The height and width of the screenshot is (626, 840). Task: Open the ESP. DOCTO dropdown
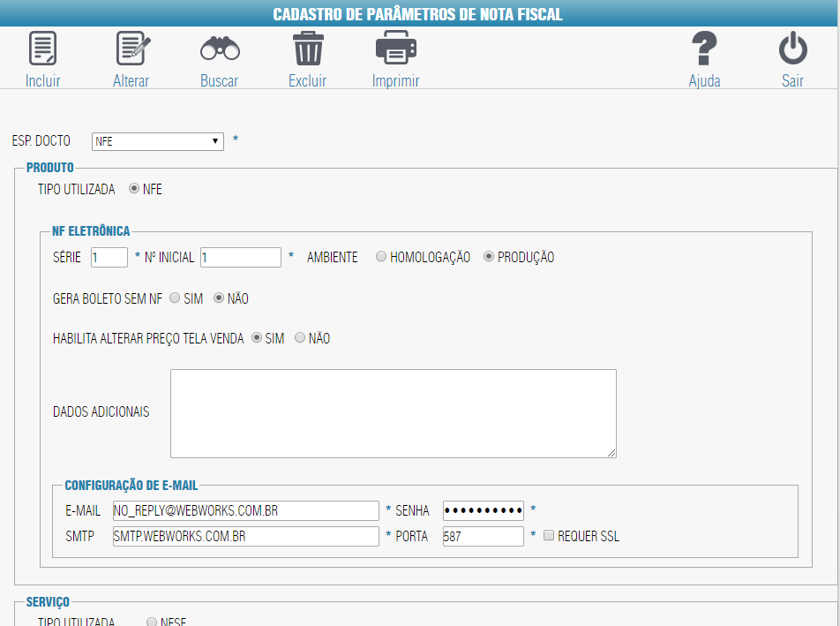point(157,141)
